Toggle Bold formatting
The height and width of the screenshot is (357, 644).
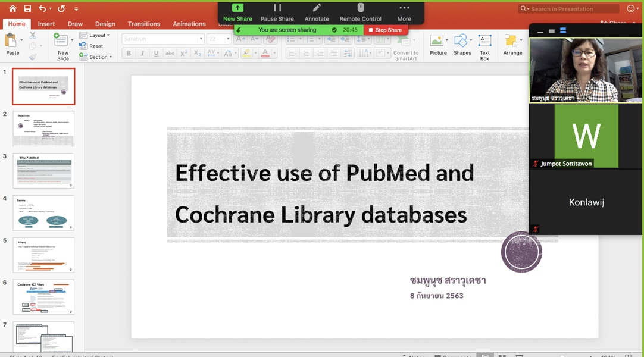pyautogui.click(x=129, y=53)
